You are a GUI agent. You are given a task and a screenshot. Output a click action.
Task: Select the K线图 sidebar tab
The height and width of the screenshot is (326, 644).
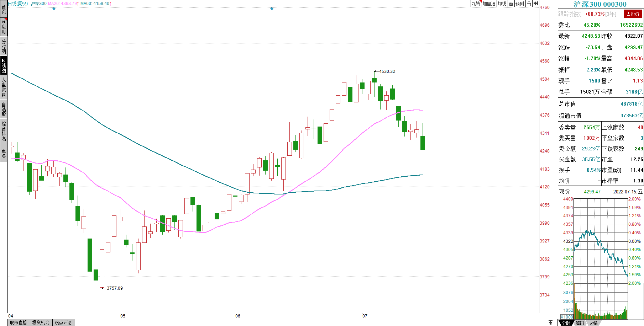pos(4,65)
